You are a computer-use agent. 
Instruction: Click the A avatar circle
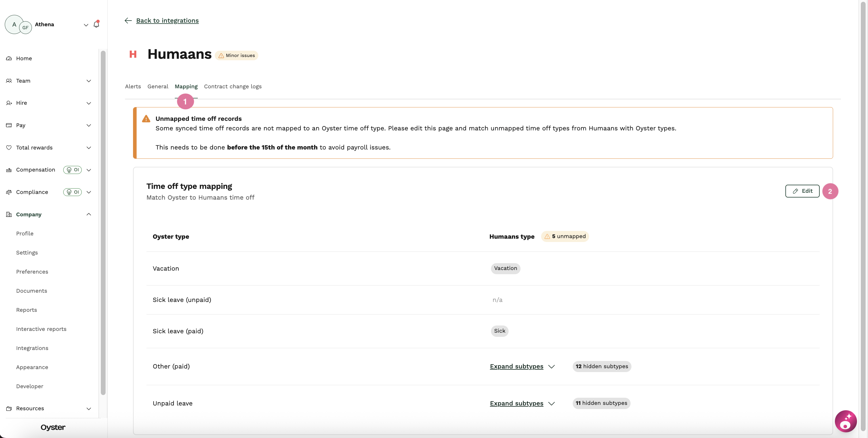pyautogui.click(x=14, y=24)
